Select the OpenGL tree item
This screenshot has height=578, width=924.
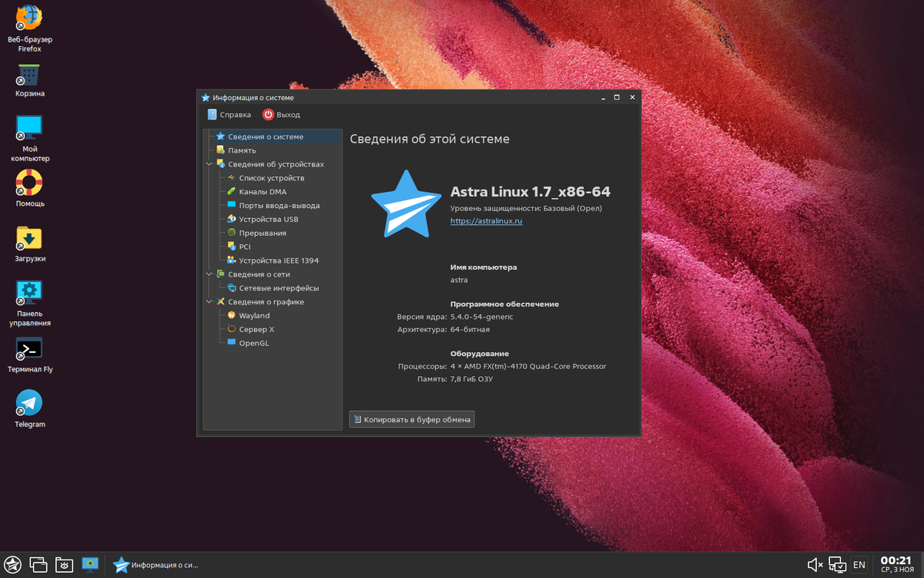(x=254, y=344)
